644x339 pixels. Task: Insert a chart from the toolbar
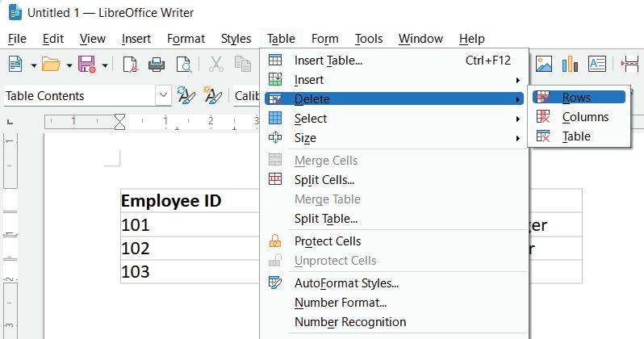coord(570,64)
